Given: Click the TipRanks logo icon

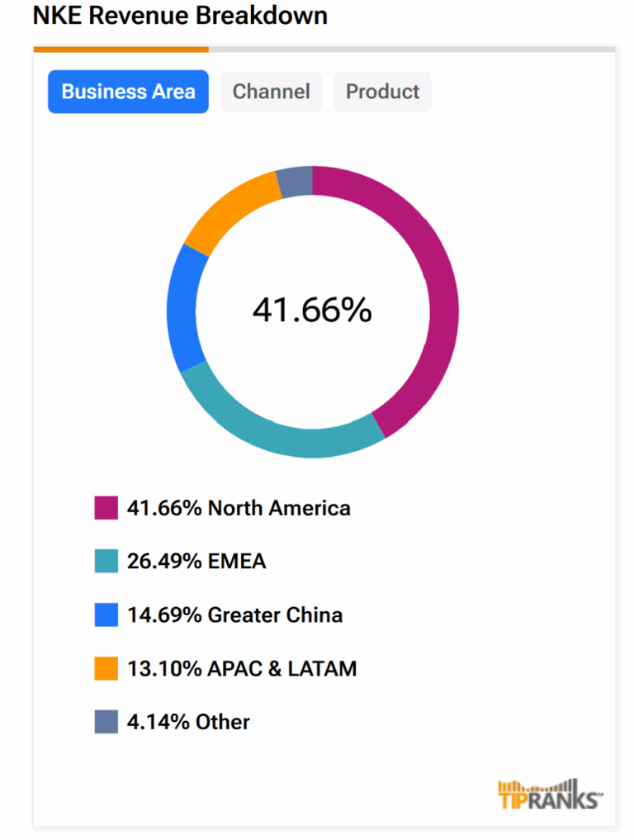Looking at the screenshot, I should coord(550,795).
